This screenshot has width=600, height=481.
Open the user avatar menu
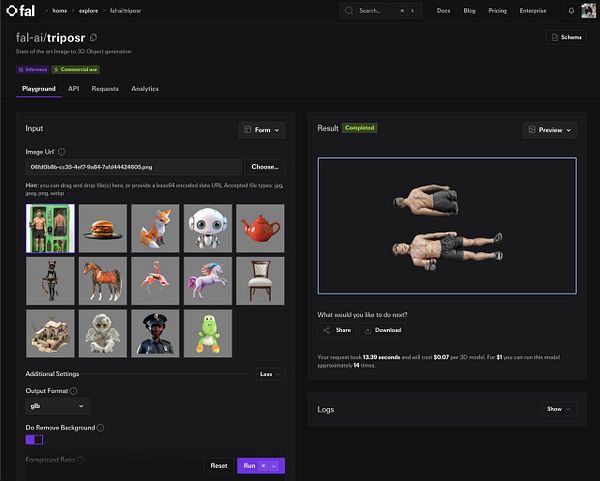(x=589, y=11)
